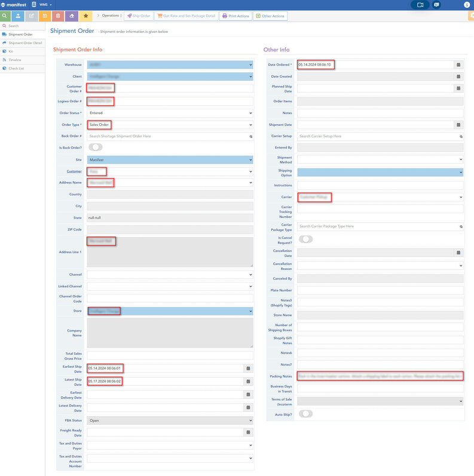Open the Shipment Method dropdown
This screenshot has width=474, height=476.
tap(380, 159)
